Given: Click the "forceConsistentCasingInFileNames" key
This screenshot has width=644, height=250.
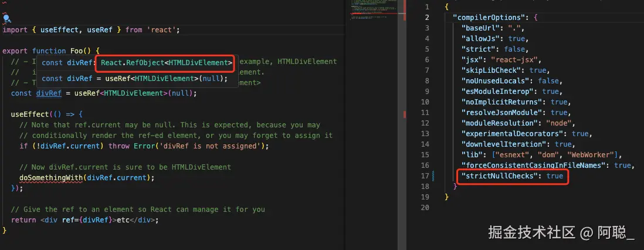Looking at the screenshot, I should click(533, 165).
